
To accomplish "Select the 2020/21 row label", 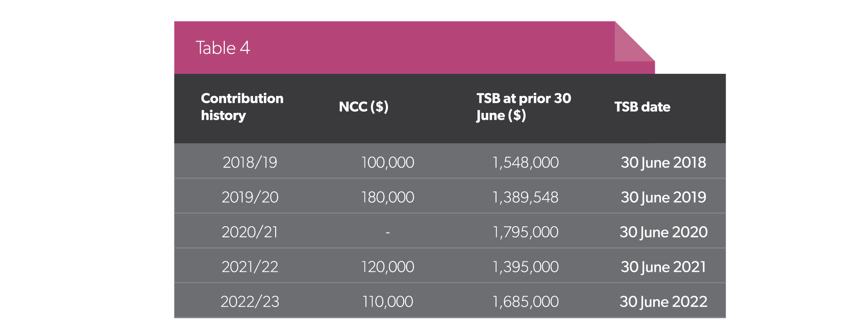I will 250,232.
